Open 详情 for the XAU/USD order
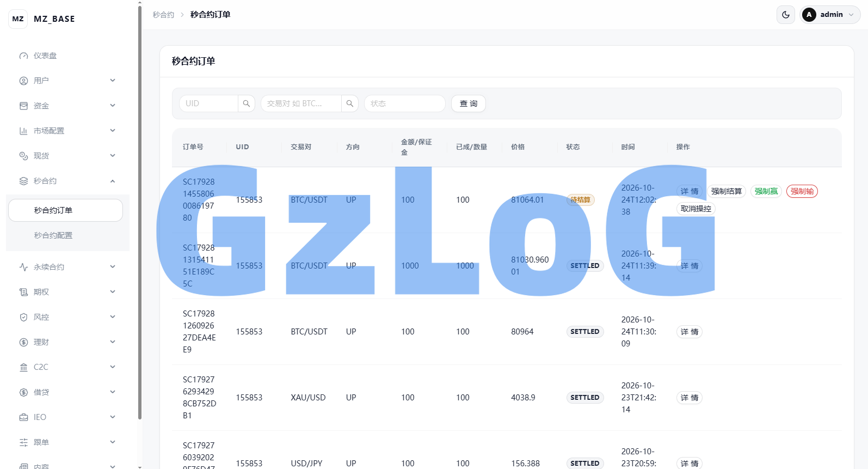 click(690, 398)
